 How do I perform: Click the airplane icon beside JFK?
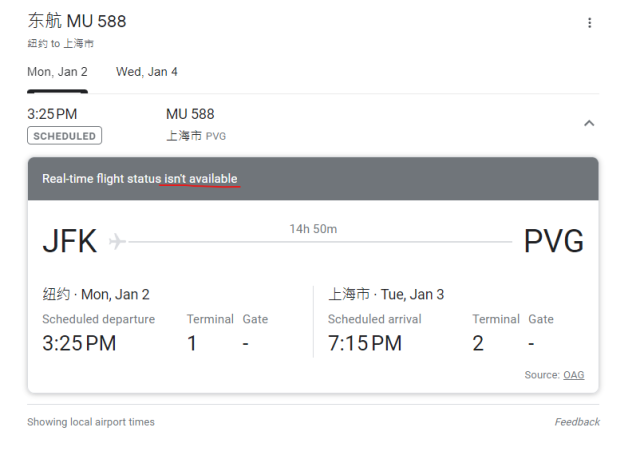pyautogui.click(x=117, y=241)
